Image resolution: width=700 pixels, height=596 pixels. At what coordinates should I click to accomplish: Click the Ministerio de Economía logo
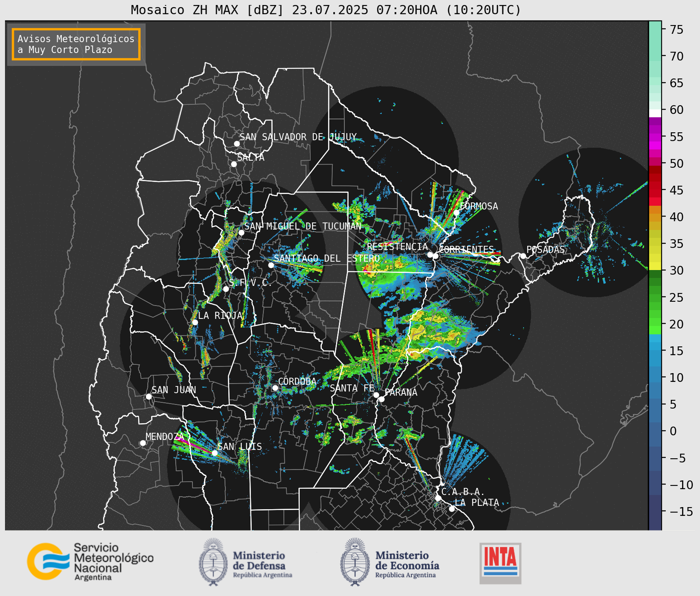(389, 562)
